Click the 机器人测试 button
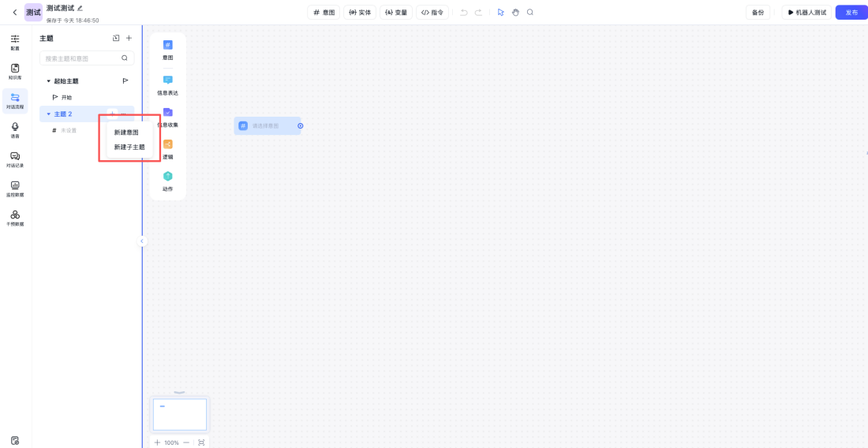The width and height of the screenshot is (868, 448). [x=806, y=13]
